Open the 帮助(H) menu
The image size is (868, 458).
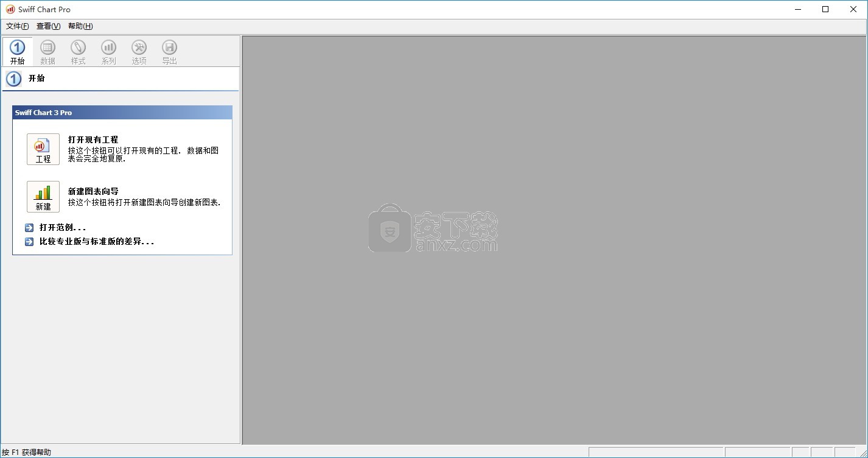click(80, 26)
